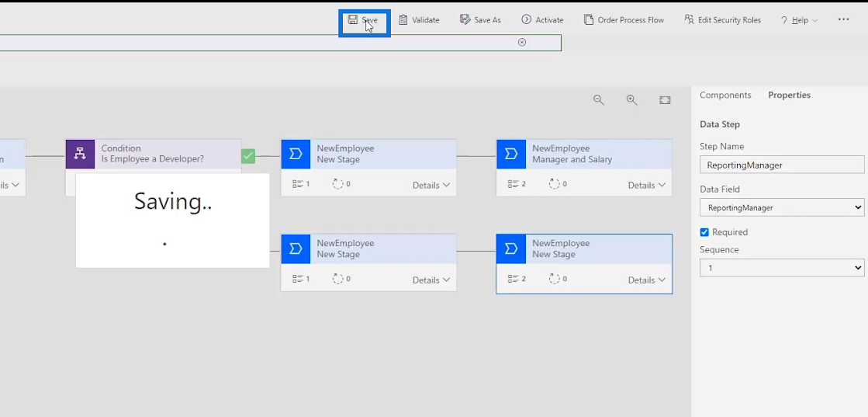868x417 pixels.
Task: Uncheck the Required checkbox
Action: (704, 232)
